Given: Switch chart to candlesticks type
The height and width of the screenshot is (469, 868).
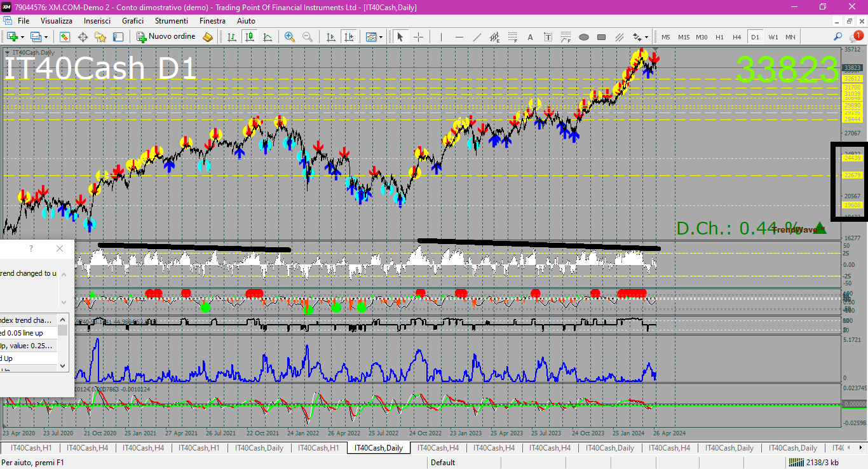Looking at the screenshot, I should pyautogui.click(x=250, y=37).
